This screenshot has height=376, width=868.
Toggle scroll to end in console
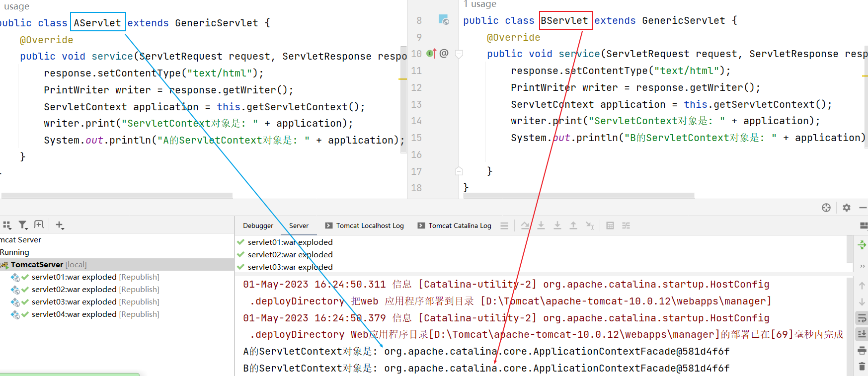coord(862,334)
